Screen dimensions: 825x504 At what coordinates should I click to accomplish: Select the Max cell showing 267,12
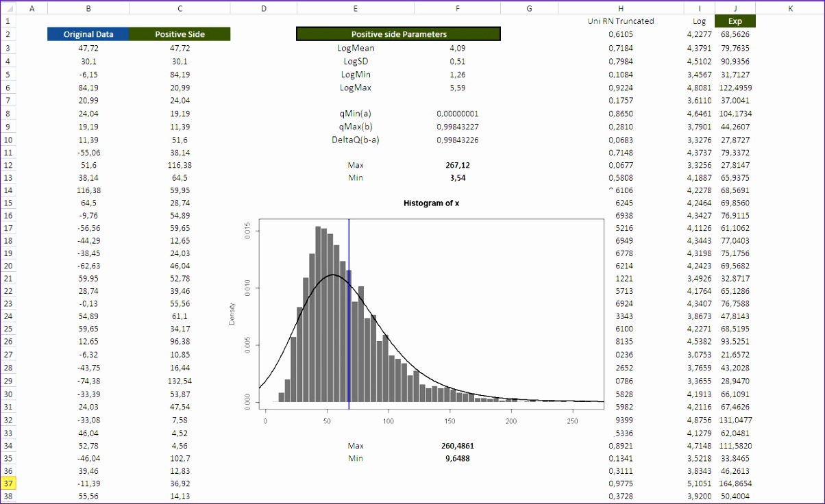click(x=457, y=164)
